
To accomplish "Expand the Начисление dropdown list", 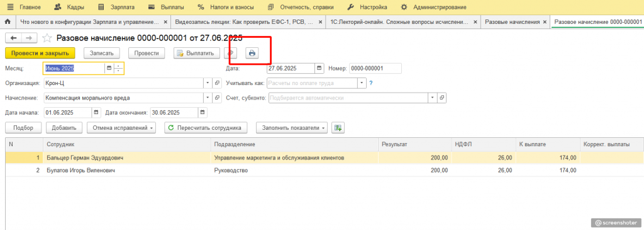I will (208, 98).
